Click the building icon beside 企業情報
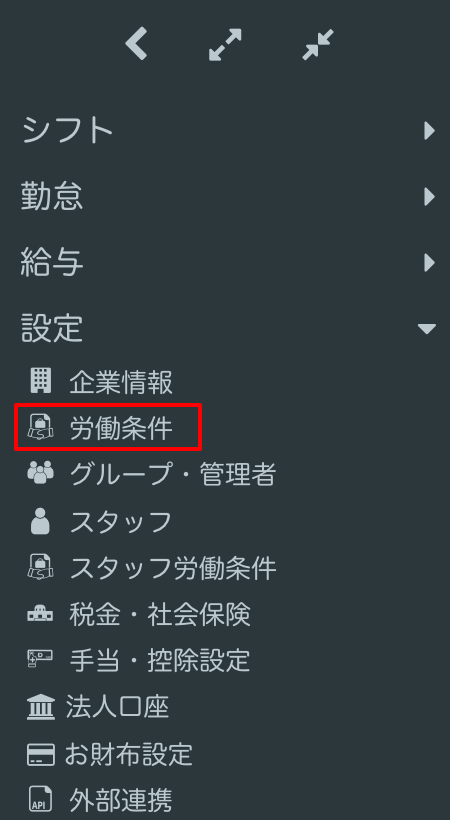Image resolution: width=450 pixels, height=820 pixels. [x=40, y=381]
